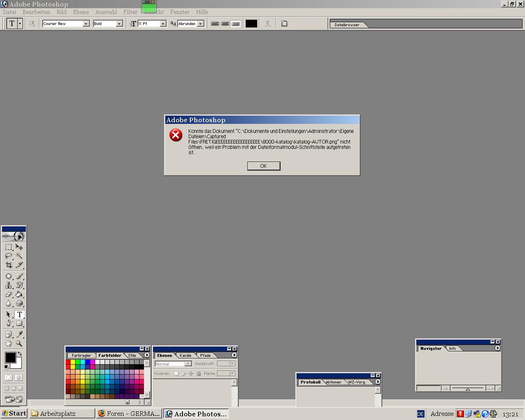The width and height of the screenshot is (525, 420).
Task: Open the Bold font style dropdown
Action: point(119,24)
